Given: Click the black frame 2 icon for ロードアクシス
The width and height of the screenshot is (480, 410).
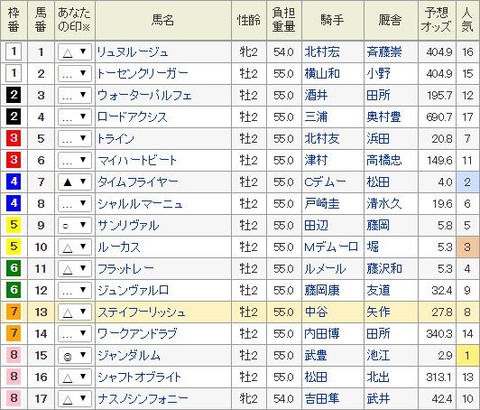Looking at the screenshot, I should point(14,116).
